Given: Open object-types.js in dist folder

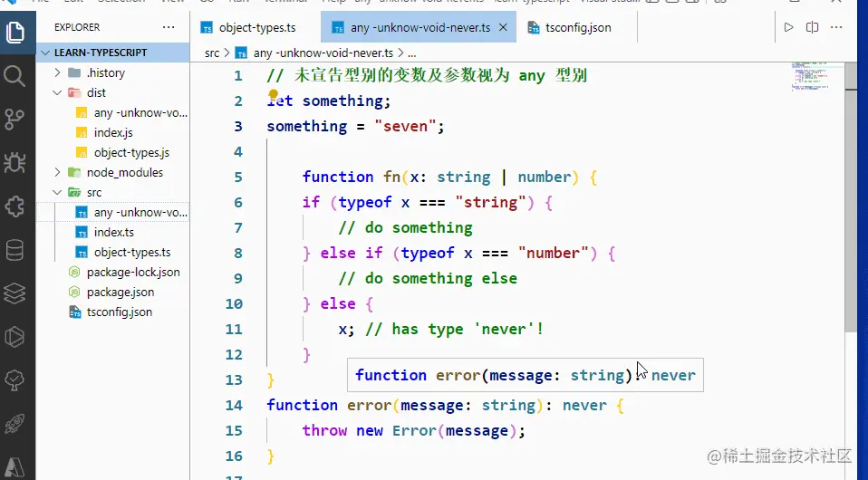Looking at the screenshot, I should pos(113,152).
